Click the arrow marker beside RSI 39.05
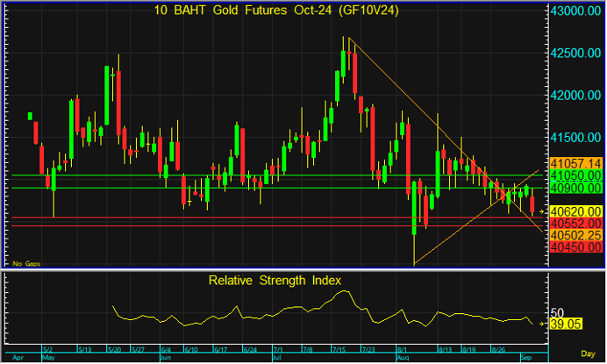Viewport: 607px width, 364px height. [x=541, y=323]
